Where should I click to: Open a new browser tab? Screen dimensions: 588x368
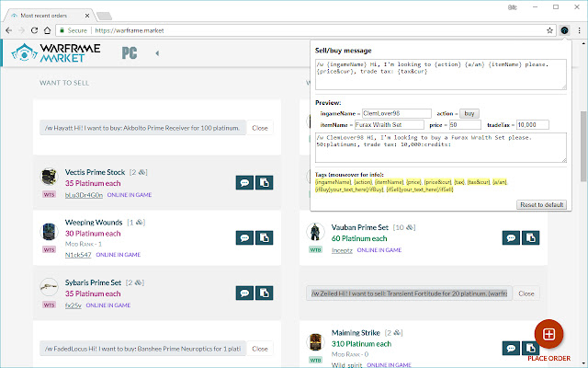(x=104, y=16)
